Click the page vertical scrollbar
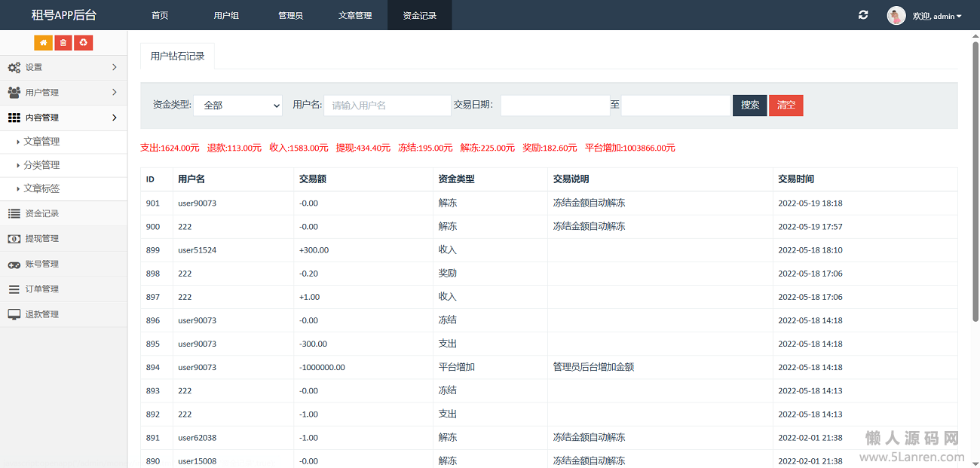Image resolution: width=980 pixels, height=468 pixels. (975, 181)
